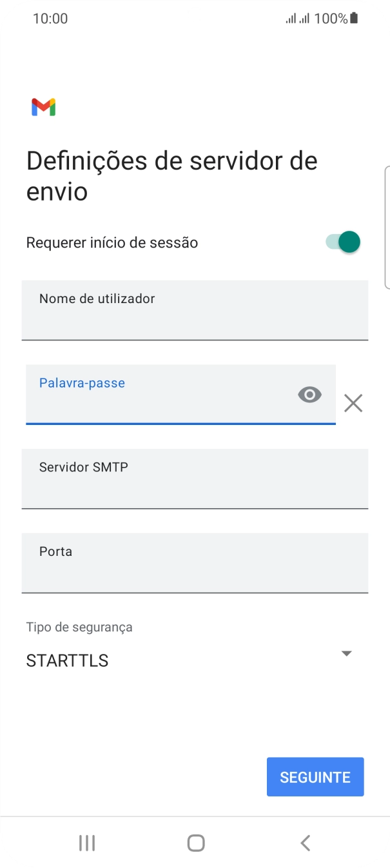The image size is (390, 868).
Task: Click the dropdown arrow next to STARTTLS
Action: [x=346, y=653]
